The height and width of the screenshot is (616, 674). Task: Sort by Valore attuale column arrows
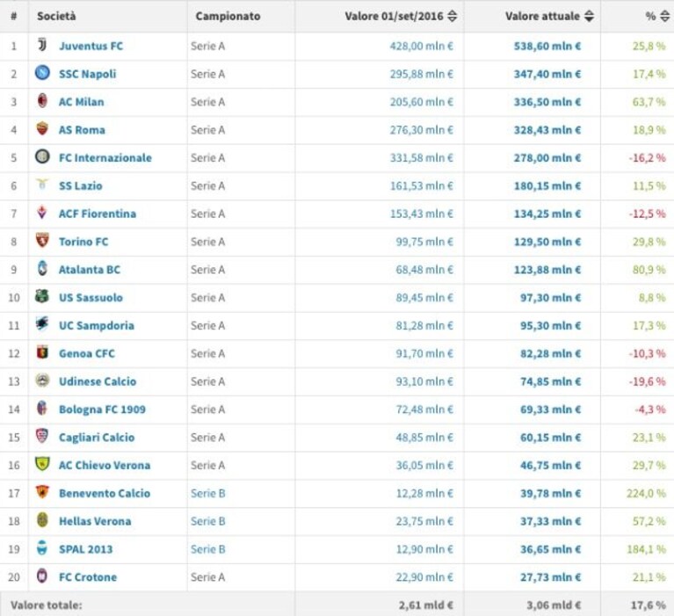[590, 17]
